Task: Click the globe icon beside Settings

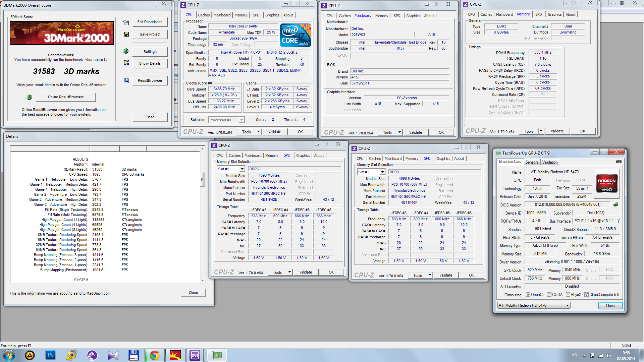Action: 126,51
